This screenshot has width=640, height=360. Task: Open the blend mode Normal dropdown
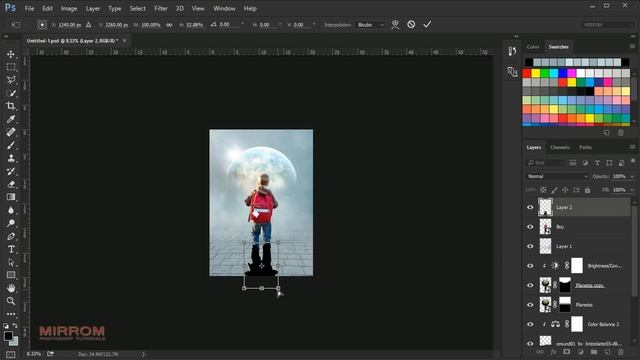557,176
